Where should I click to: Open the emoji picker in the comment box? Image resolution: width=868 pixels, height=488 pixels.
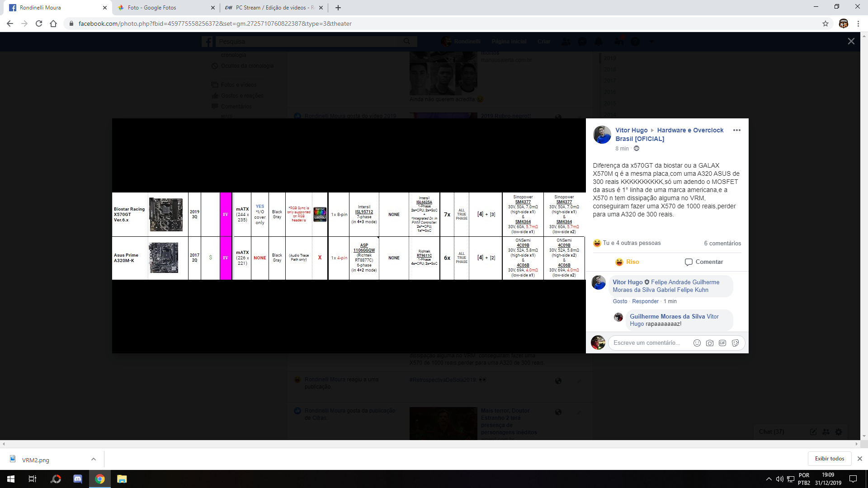click(697, 343)
